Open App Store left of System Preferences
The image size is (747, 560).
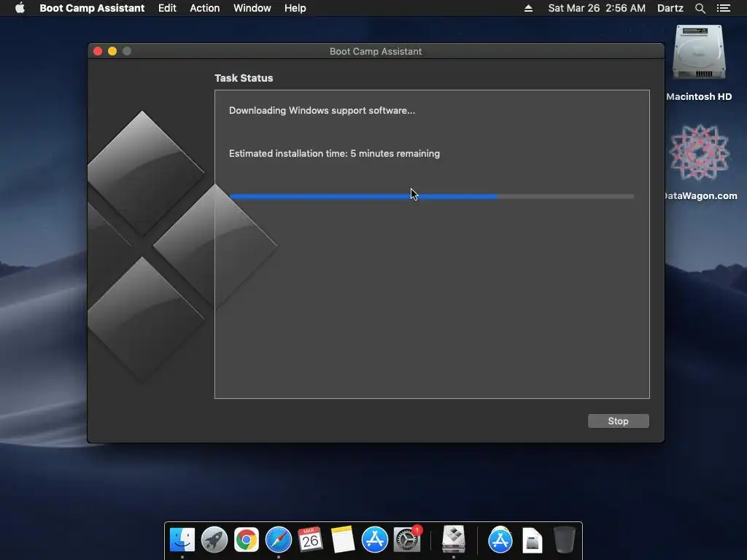pyautogui.click(x=374, y=540)
